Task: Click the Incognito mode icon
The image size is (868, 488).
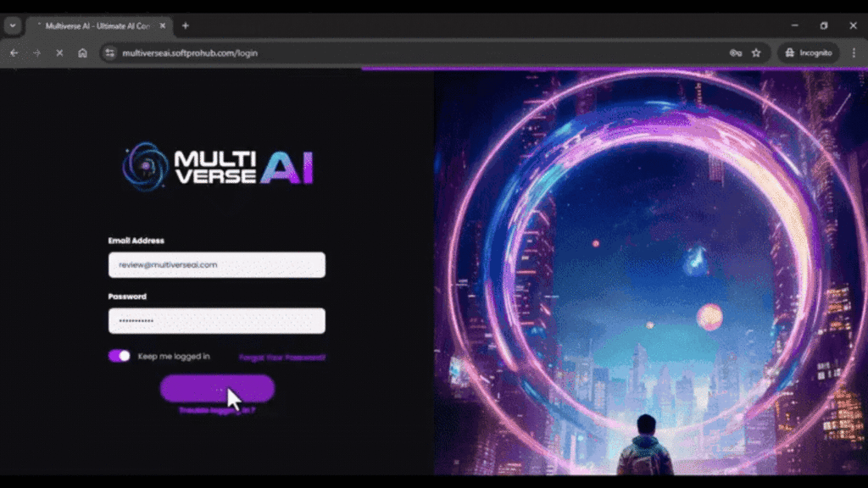Action: click(x=788, y=53)
